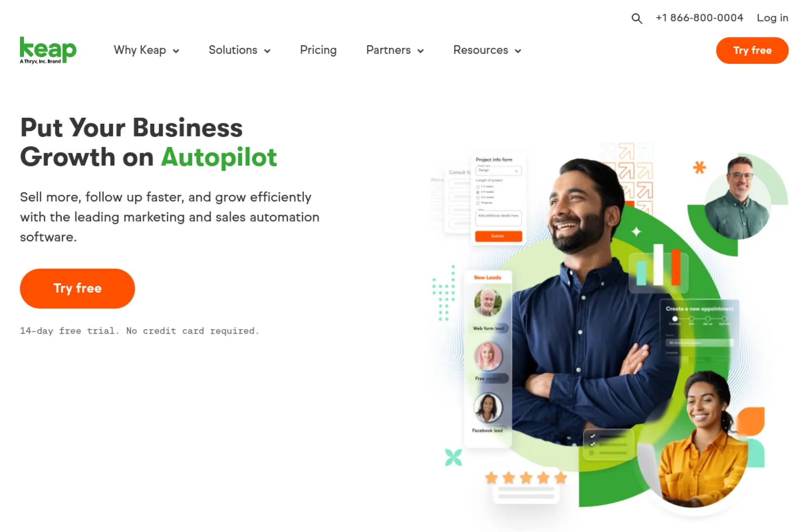Screen dimensions: 798x532
Task: Expand the Resources dropdown chevron
Action: tap(518, 51)
